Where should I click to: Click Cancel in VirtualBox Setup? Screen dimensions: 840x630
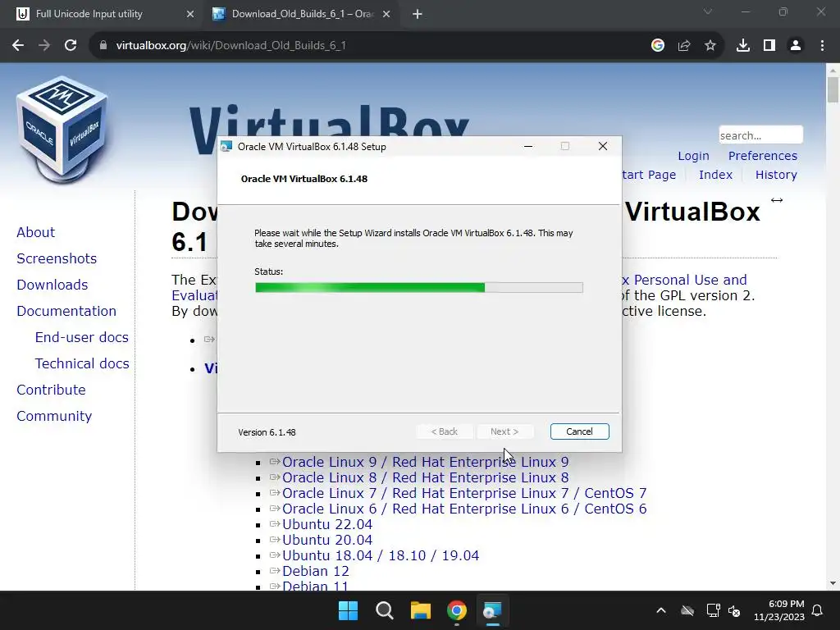click(x=580, y=431)
